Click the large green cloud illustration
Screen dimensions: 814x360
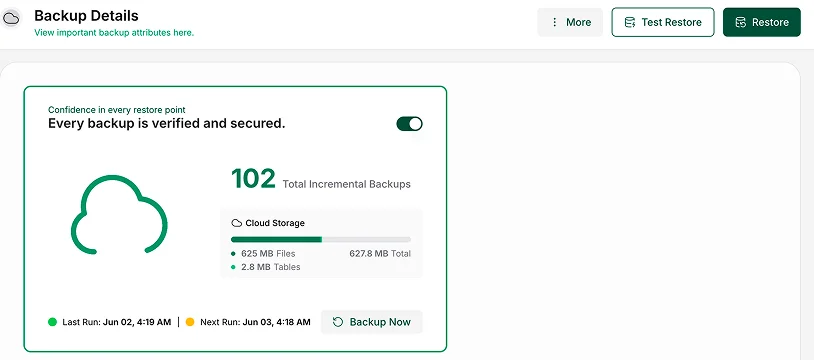(x=119, y=215)
